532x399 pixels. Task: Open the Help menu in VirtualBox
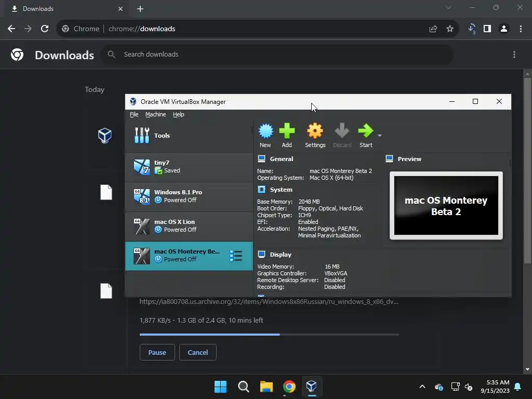coord(179,114)
